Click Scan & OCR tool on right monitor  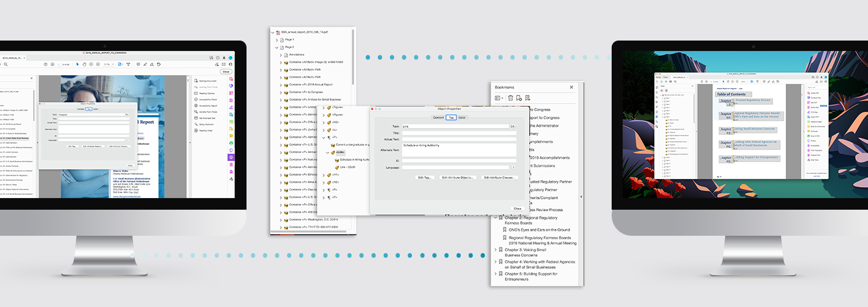[813, 136]
